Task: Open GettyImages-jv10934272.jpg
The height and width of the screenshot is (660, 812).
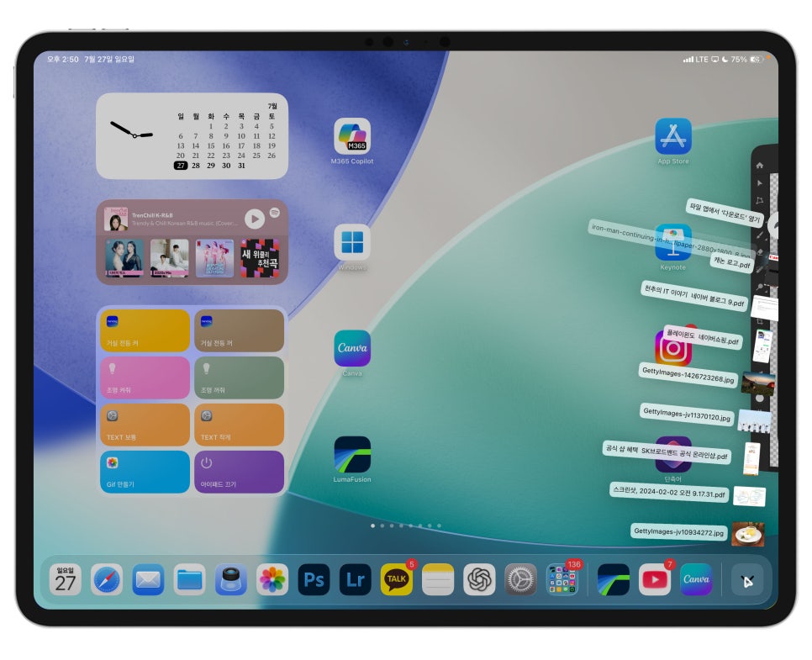Action: pyautogui.click(x=678, y=531)
